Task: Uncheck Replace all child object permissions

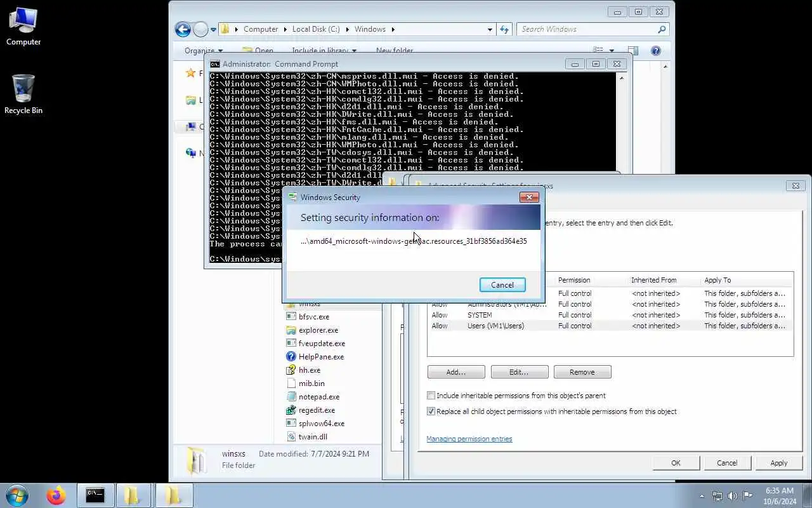Action: [431, 411]
